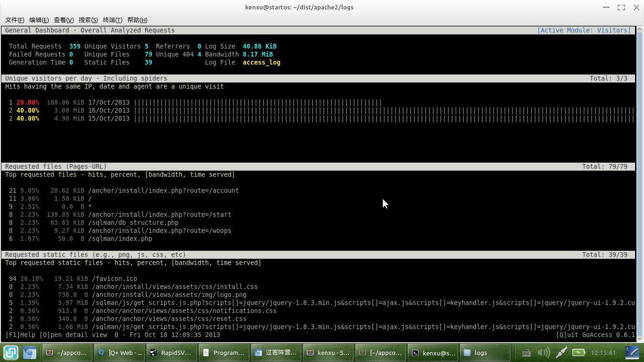Open the 搜索(S) menu

[88, 20]
